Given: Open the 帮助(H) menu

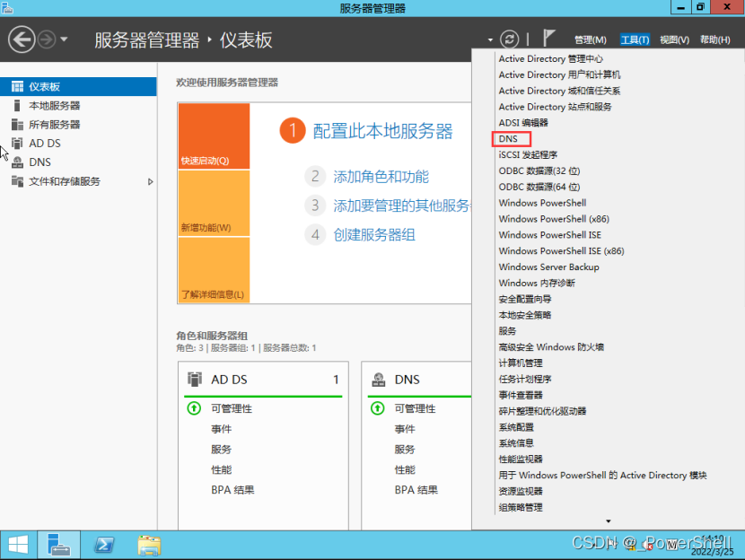Looking at the screenshot, I should tap(714, 39).
